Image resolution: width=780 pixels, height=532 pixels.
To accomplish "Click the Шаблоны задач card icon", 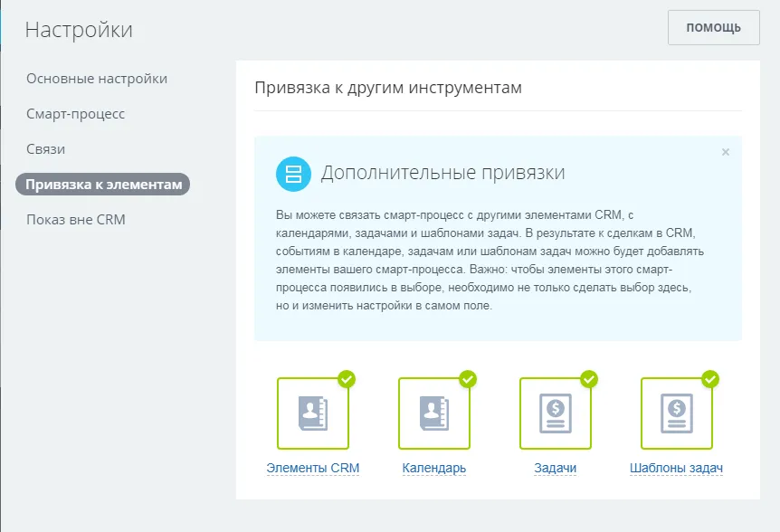I will click(677, 413).
